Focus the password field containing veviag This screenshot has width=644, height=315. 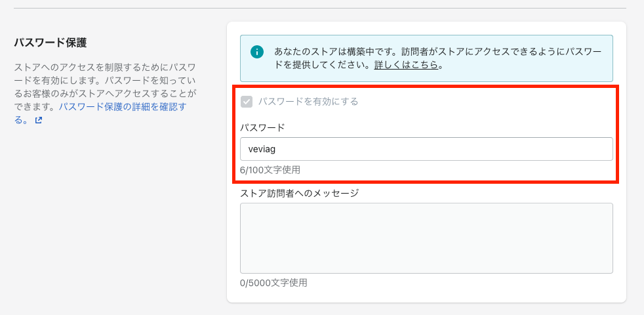click(426, 149)
